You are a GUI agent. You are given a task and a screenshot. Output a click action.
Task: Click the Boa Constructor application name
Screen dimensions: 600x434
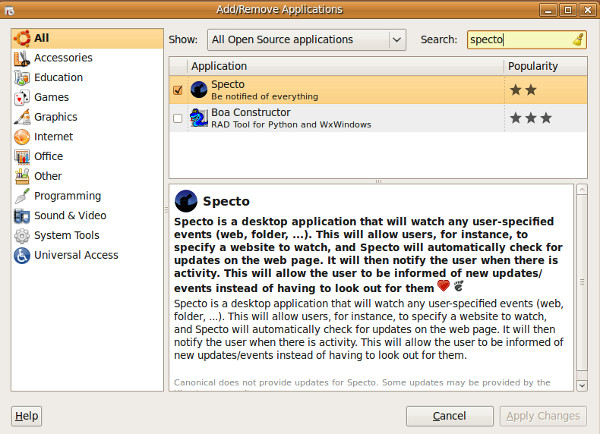point(251,112)
